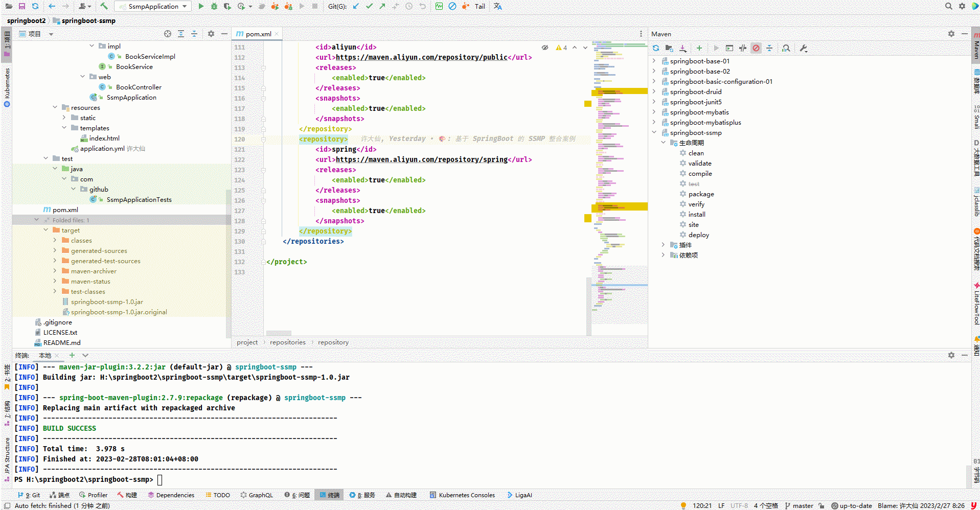
Task: Click the Git commit checkmark icon
Action: pyautogui.click(x=369, y=6)
